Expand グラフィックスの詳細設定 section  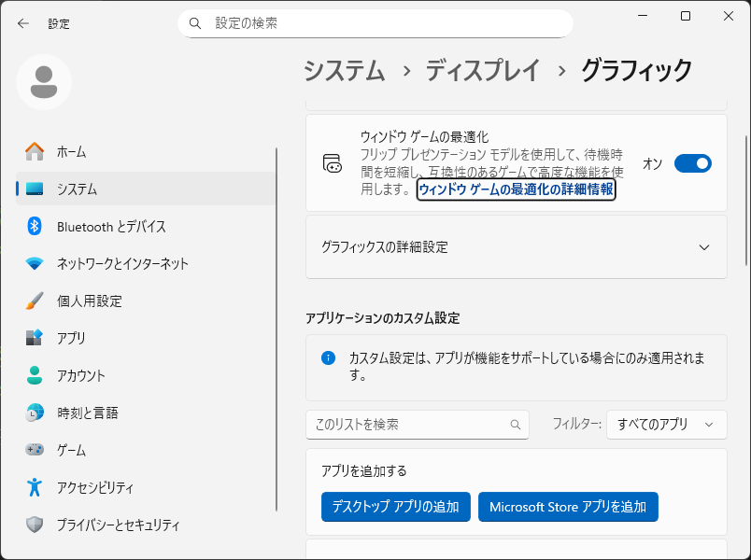pyautogui.click(x=704, y=247)
